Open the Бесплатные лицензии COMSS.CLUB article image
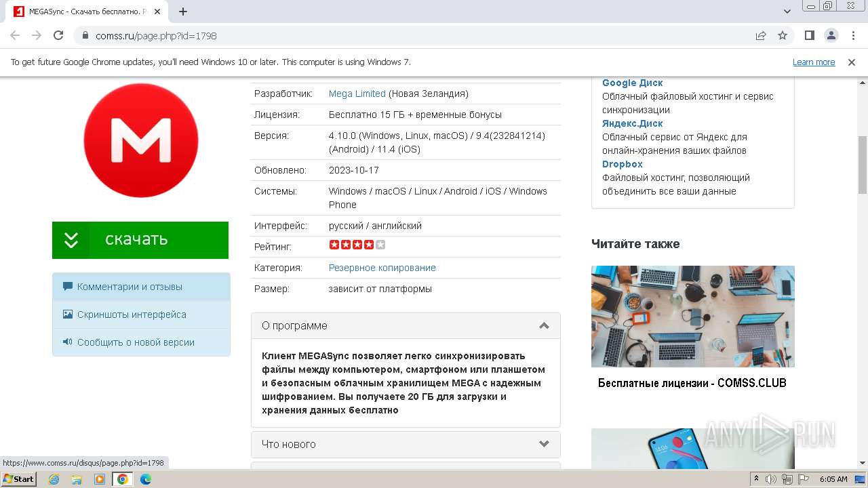This screenshot has width=868, height=488. [x=692, y=317]
